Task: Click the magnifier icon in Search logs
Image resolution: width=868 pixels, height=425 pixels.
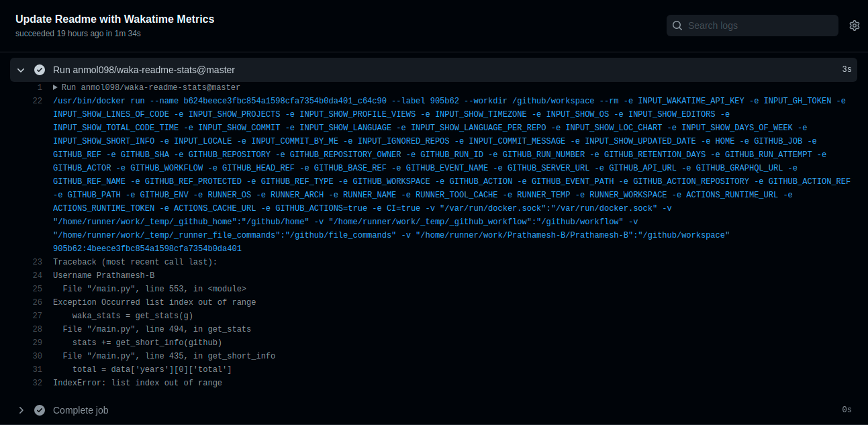Action: [677, 25]
